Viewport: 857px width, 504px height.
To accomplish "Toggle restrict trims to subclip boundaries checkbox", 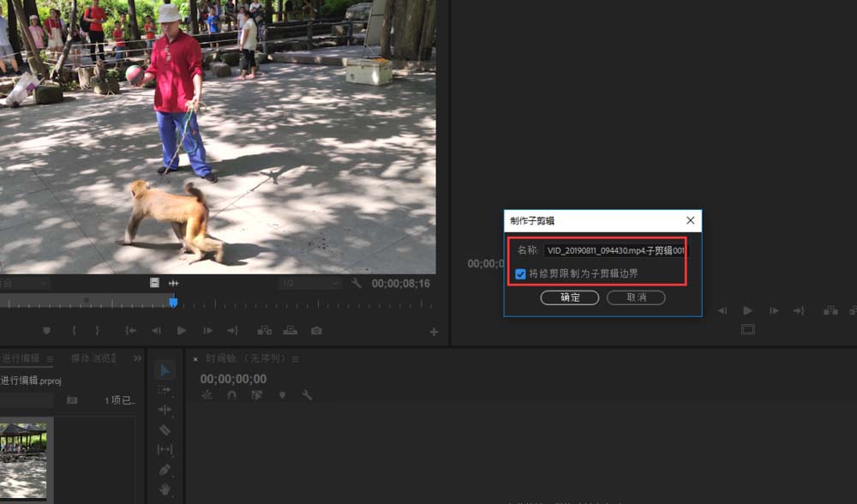I will pyautogui.click(x=521, y=274).
